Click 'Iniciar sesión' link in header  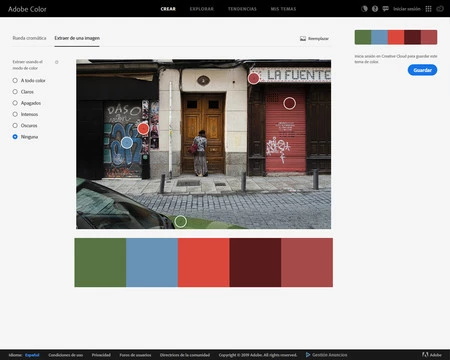point(407,9)
